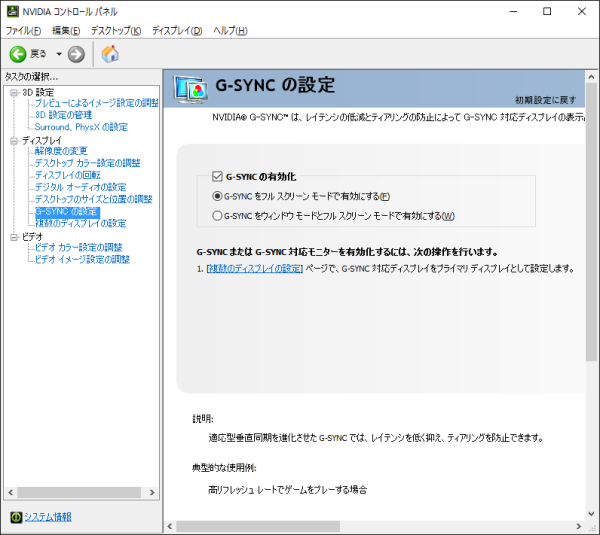The height and width of the screenshot is (535, 600).
Task: Click the ディスプレイ category label in tree
Action: click(x=42, y=141)
